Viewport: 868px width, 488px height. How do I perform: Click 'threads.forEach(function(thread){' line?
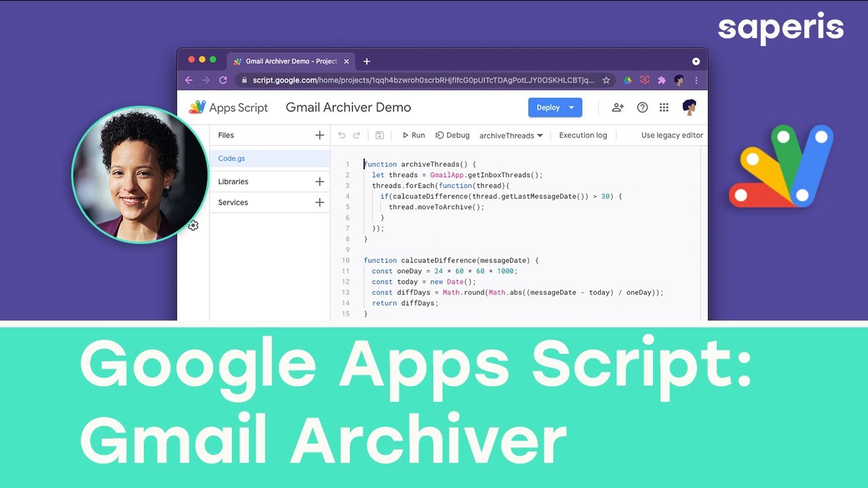[440, 185]
